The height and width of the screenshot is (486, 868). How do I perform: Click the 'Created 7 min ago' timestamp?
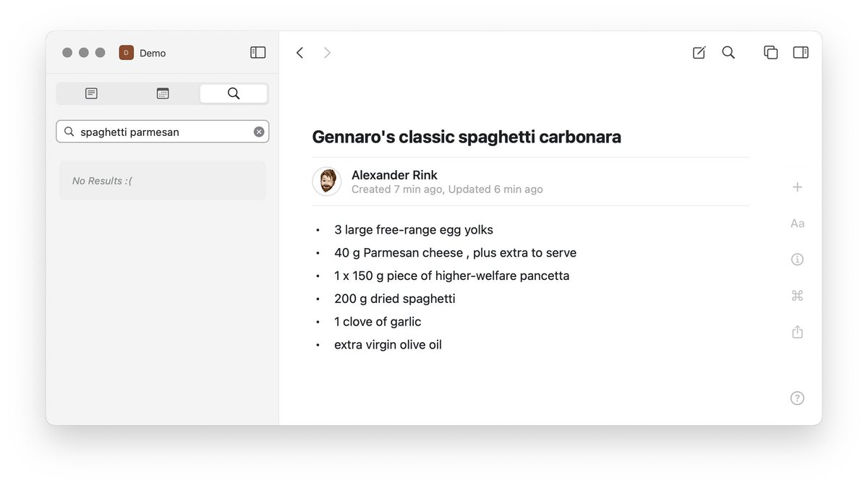click(x=398, y=189)
